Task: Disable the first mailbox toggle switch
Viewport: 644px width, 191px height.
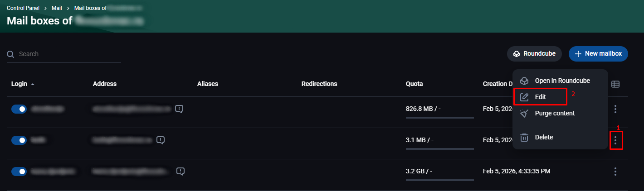Action: point(19,109)
